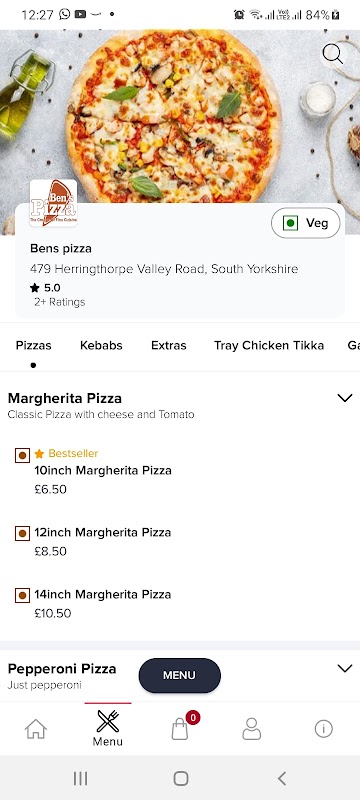Viewport: 360px width, 800px height.
Task: Open the shopping bag cart icon
Action: (x=179, y=729)
